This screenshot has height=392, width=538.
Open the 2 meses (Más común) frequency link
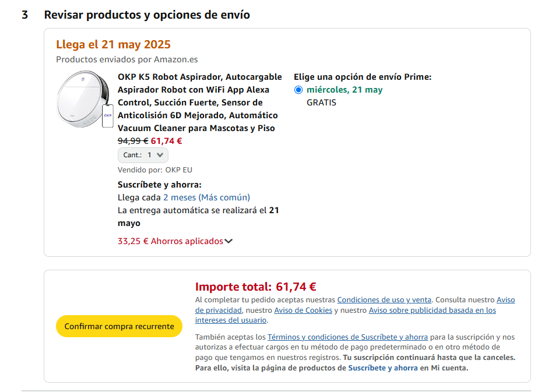206,197
